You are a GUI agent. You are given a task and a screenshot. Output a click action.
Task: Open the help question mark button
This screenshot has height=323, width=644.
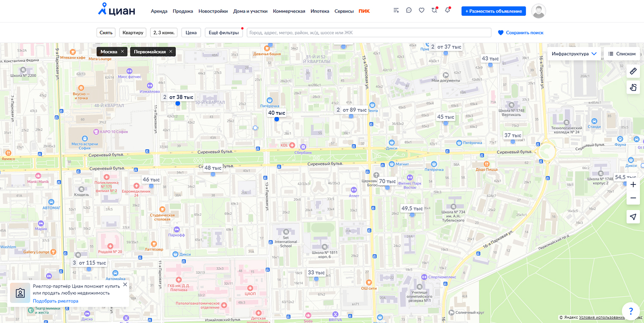point(631,311)
